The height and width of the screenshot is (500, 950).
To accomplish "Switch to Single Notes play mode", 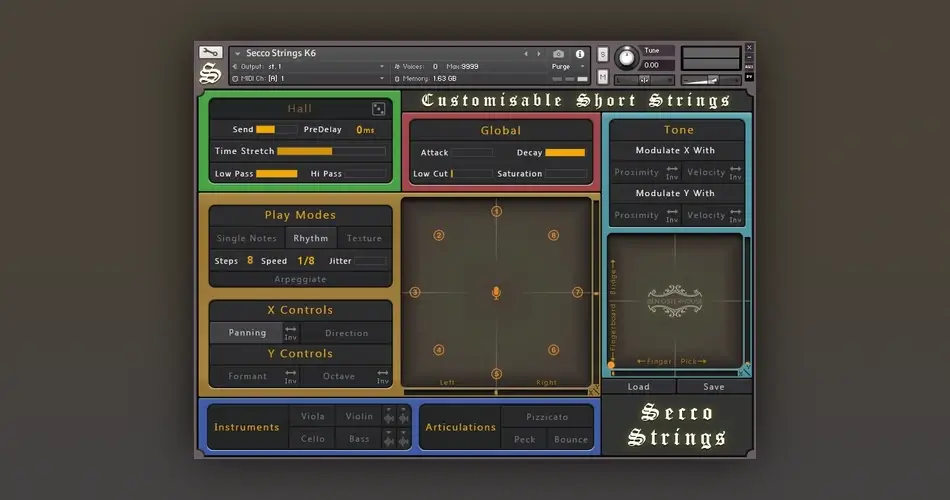I will point(247,238).
